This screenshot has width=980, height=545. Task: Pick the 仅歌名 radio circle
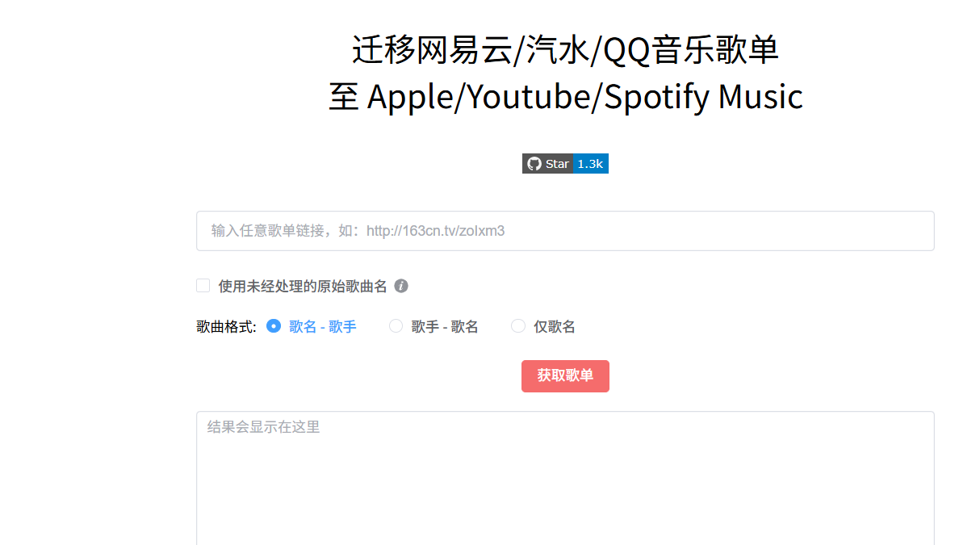[518, 326]
